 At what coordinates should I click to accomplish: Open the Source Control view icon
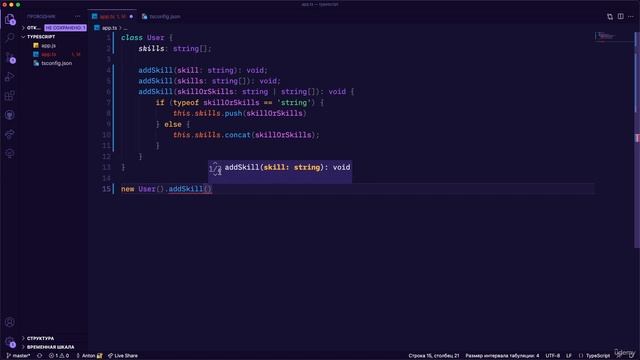pyautogui.click(x=10, y=57)
